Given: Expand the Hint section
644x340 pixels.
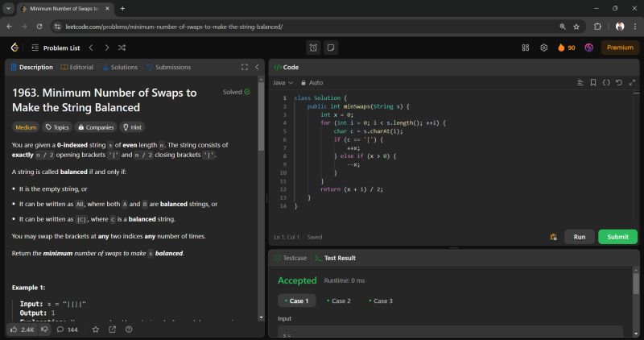Looking at the screenshot, I should 132,126.
